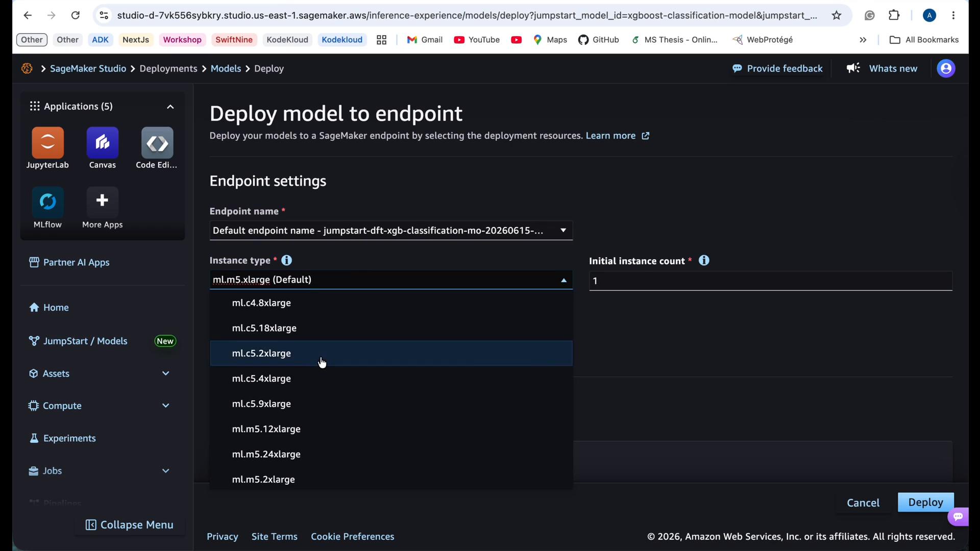Collapse the sidebar menu

coord(130,525)
